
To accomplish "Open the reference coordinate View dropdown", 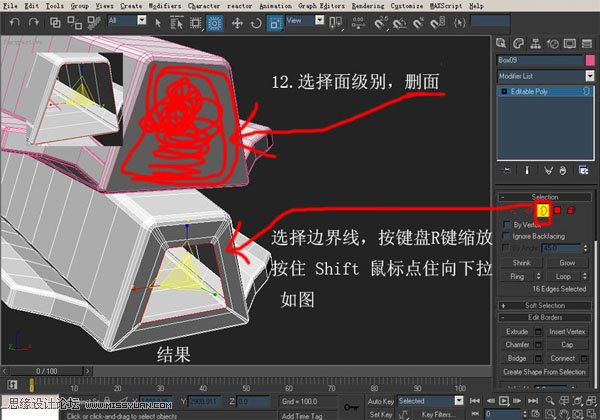I will click(320, 20).
